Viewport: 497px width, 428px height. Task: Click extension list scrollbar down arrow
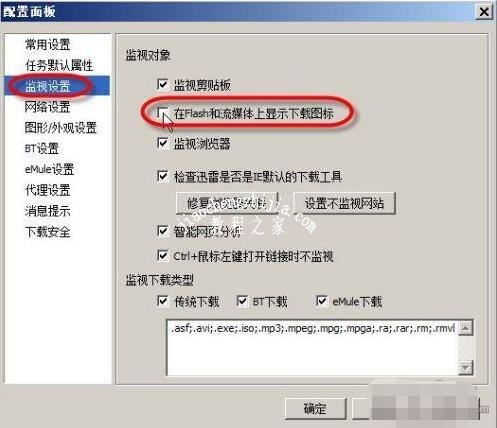pos(466,368)
